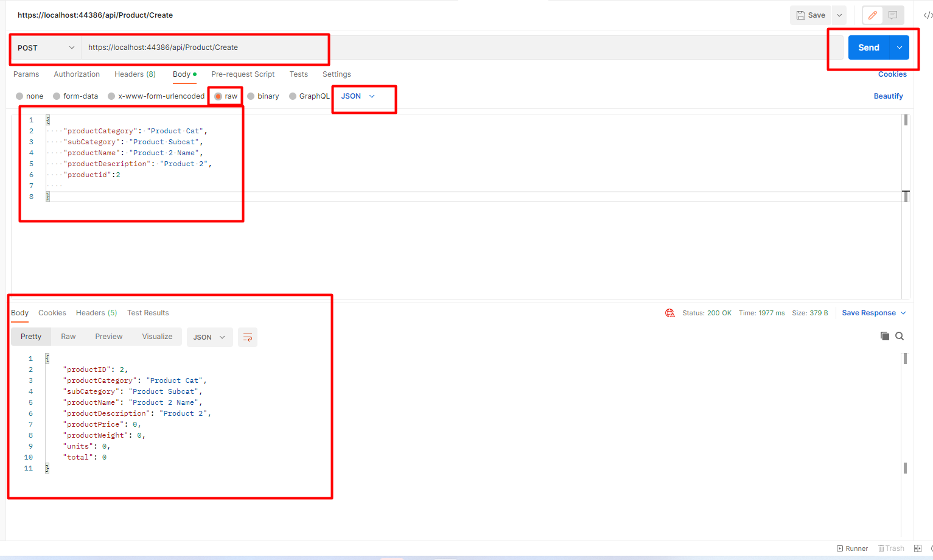Open the response Headers (5) tab

tap(96, 313)
